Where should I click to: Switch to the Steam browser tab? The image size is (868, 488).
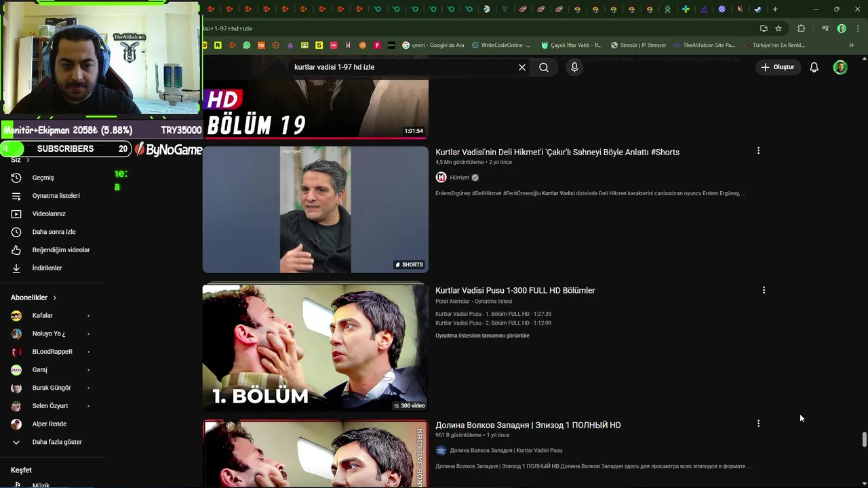[757, 9]
